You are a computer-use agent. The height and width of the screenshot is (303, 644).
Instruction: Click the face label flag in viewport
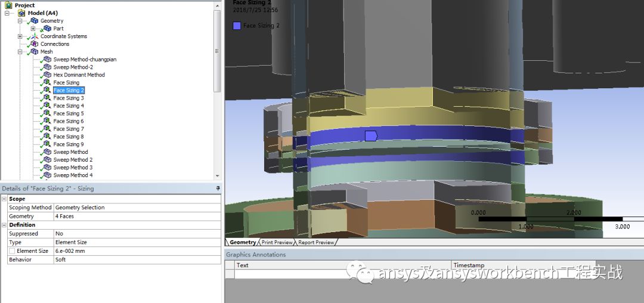coord(371,136)
